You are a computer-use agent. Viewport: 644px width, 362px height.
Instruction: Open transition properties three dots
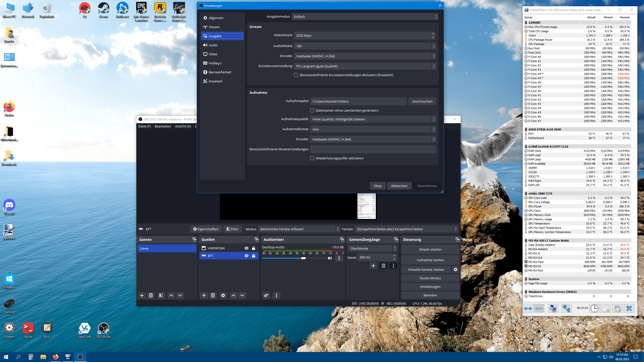coord(393,266)
